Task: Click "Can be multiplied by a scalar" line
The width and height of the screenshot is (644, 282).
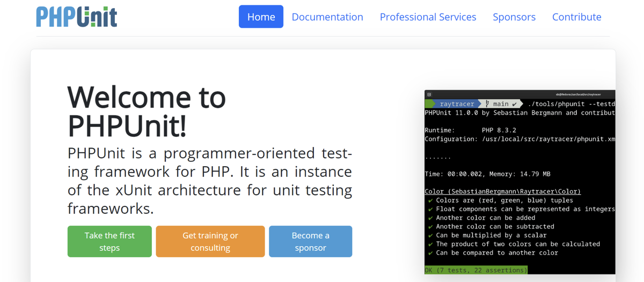Action: pyautogui.click(x=487, y=235)
